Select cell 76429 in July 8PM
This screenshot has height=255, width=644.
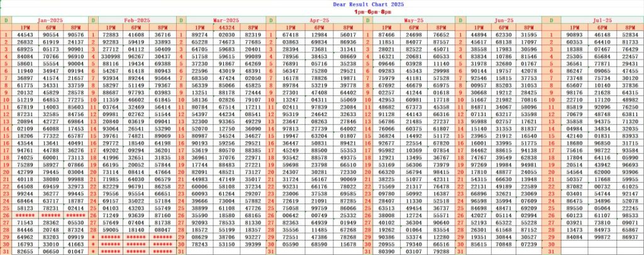pyautogui.click(x=630, y=49)
